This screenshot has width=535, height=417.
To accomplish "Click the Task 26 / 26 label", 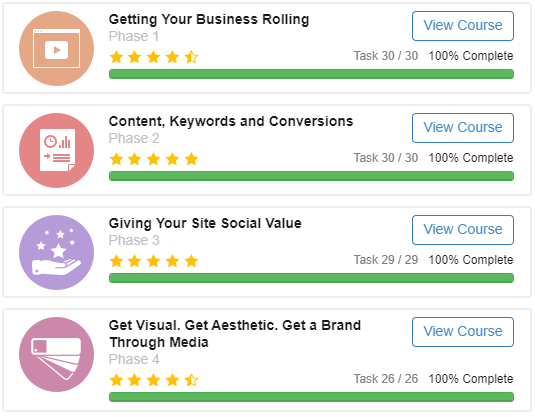I will coord(386,379).
